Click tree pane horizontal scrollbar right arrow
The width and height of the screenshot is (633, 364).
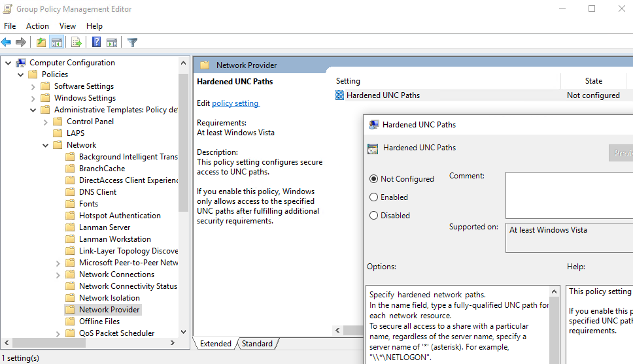click(173, 342)
